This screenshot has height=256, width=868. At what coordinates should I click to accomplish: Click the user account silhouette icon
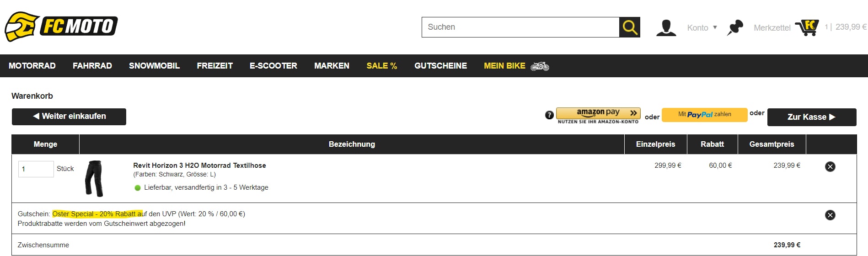pyautogui.click(x=666, y=27)
